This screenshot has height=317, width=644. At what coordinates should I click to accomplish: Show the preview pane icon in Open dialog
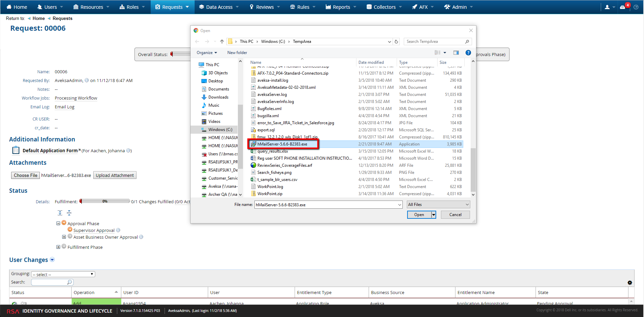point(456,53)
